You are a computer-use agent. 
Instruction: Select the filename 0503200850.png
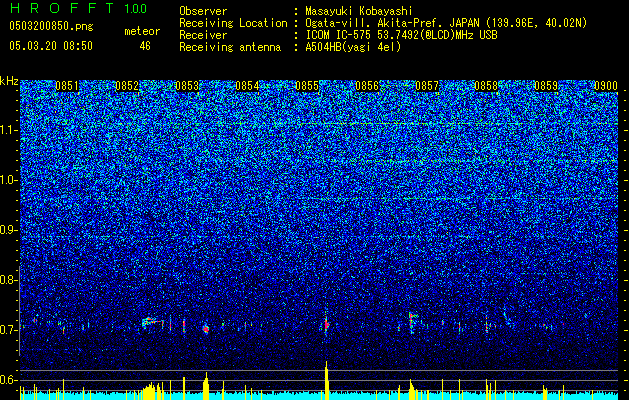click(51, 27)
